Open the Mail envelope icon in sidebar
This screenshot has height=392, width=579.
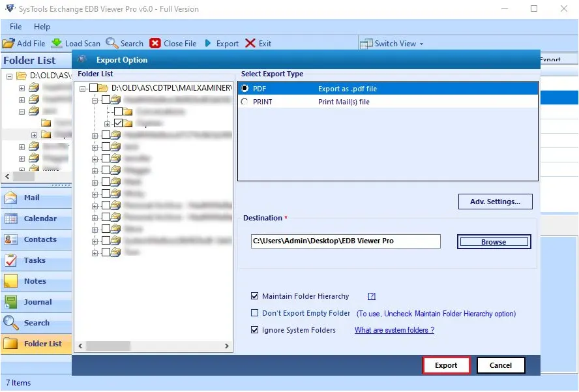tap(10, 198)
